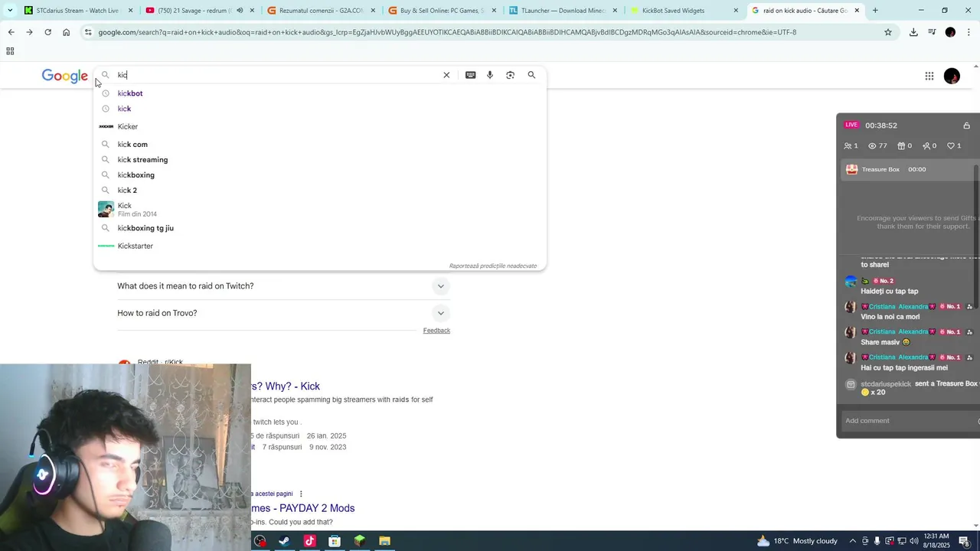The width and height of the screenshot is (980, 551).
Task: Click the Feedback link
Action: click(x=436, y=331)
